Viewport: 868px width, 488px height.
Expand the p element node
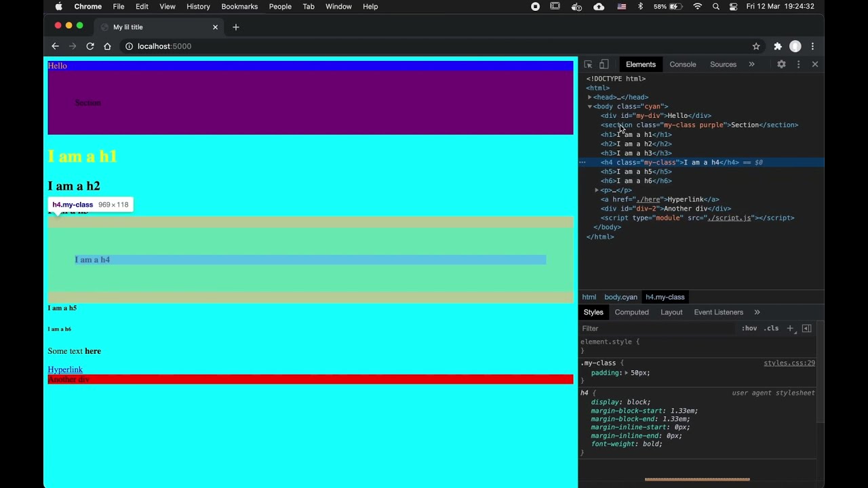[x=597, y=190]
